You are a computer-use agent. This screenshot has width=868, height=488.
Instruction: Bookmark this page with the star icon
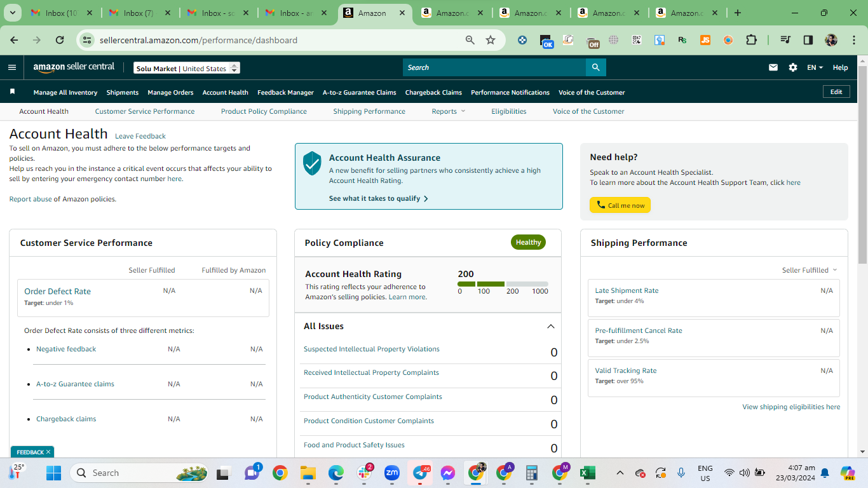click(491, 40)
